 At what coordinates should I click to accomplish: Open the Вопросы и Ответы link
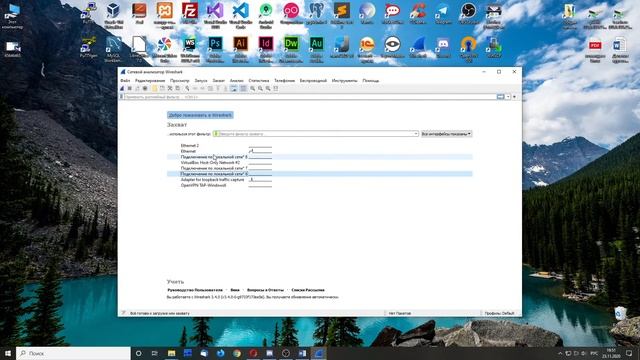(x=265, y=290)
